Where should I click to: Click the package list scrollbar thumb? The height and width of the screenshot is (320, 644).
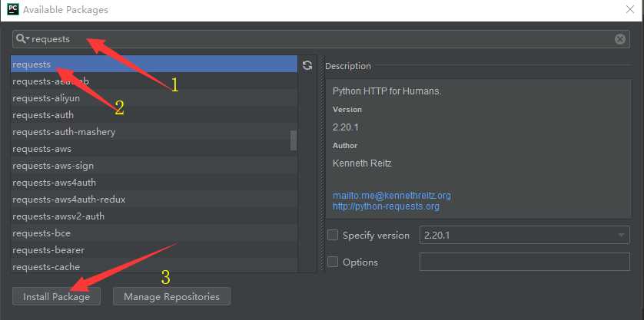coord(294,140)
